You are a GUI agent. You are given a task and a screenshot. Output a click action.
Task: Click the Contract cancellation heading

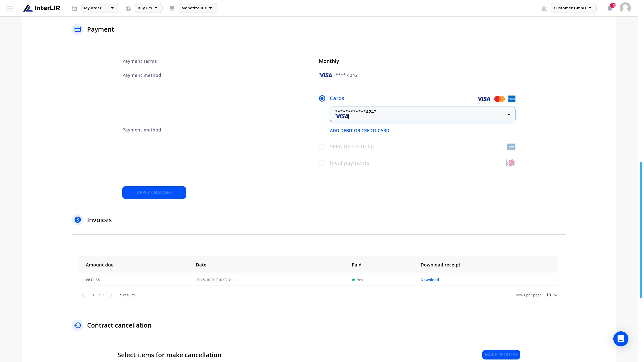[119, 325]
